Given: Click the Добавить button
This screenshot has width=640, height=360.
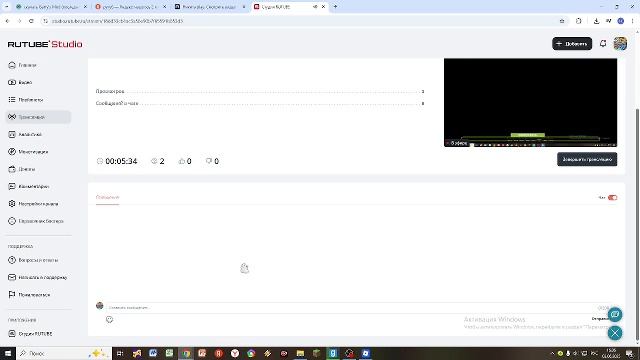Looking at the screenshot, I should tap(572, 44).
